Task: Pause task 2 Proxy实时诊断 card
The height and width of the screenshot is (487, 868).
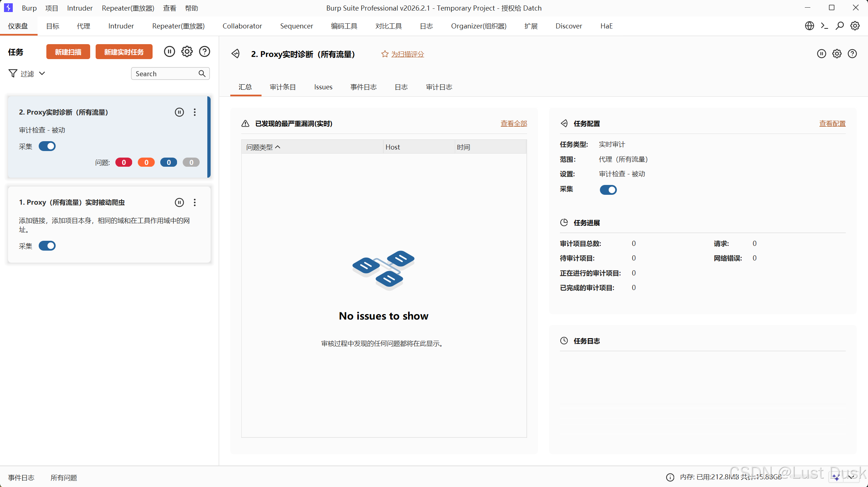Action: pyautogui.click(x=179, y=112)
